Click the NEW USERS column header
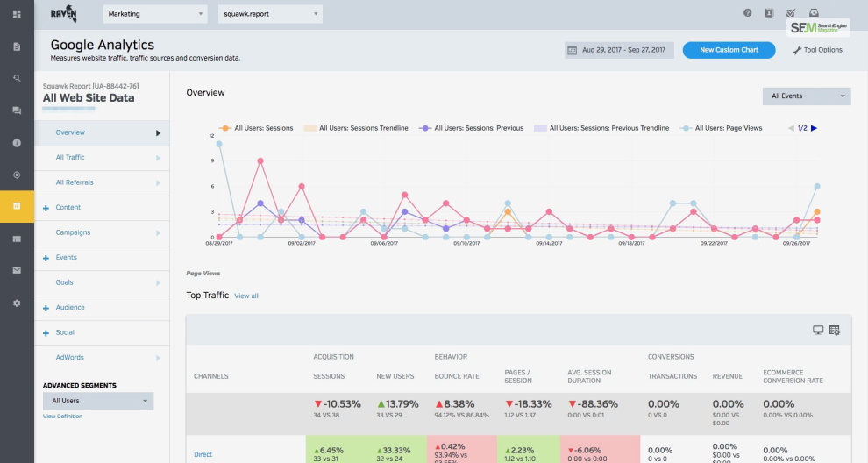 click(x=395, y=376)
